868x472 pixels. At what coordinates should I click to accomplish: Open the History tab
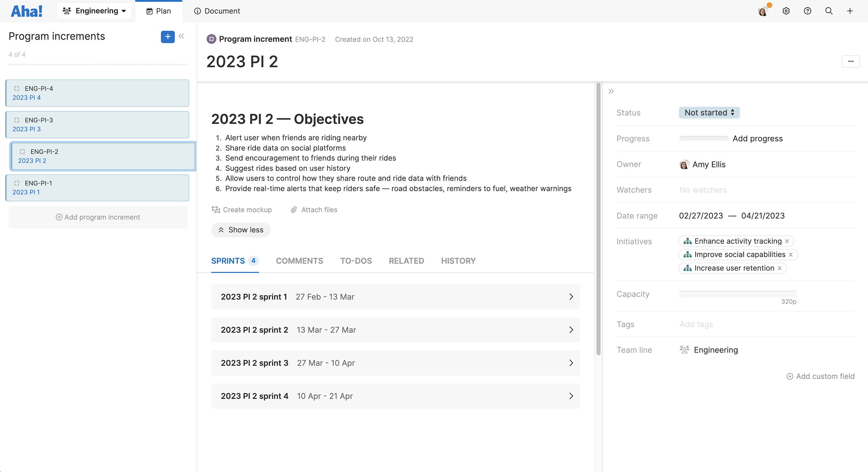coord(458,261)
